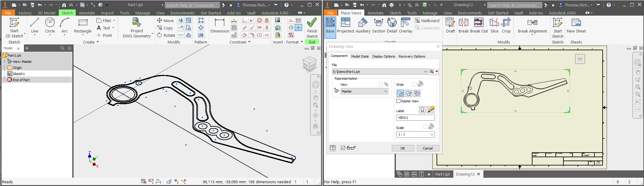The height and width of the screenshot is (186, 644).
Task: Expand the file path dropdown list
Action: click(x=425, y=72)
